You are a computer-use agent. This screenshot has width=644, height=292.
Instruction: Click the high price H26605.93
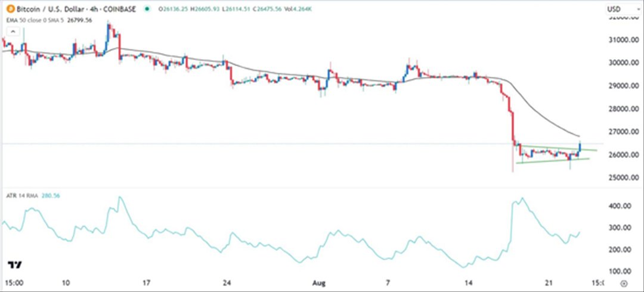205,8
